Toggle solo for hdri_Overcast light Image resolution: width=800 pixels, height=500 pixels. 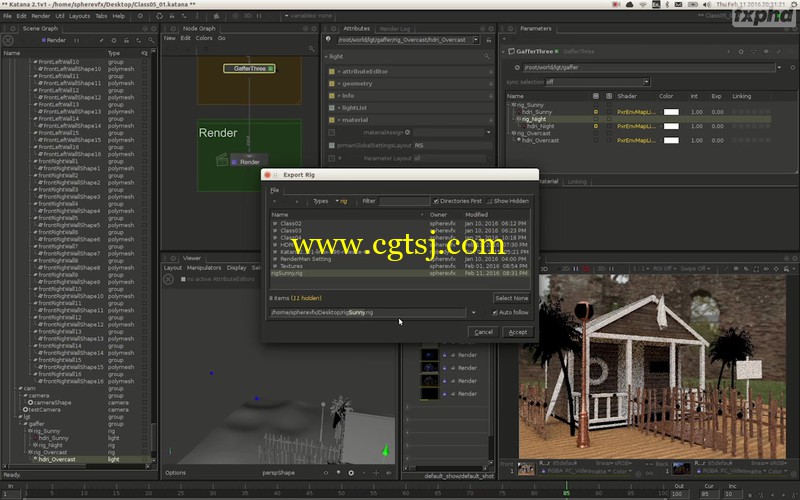click(x=609, y=140)
